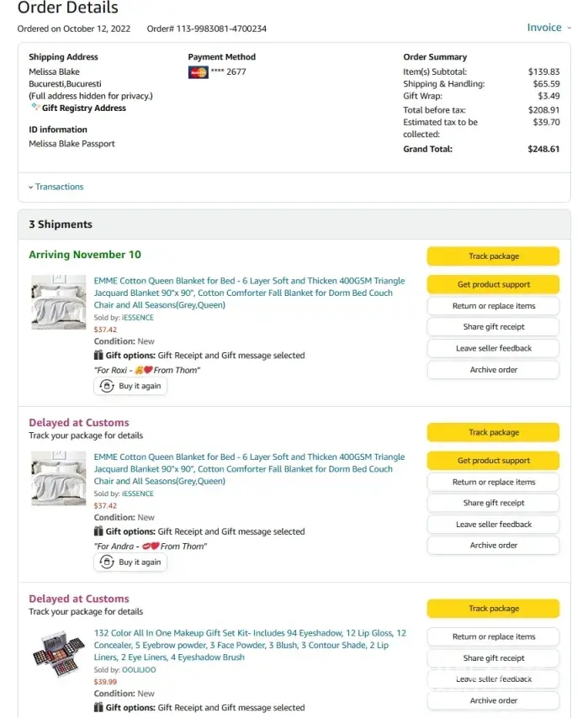Viewport: 588px width, 718px height.
Task: Click the Gift Registry Address icon
Action: click(34, 108)
